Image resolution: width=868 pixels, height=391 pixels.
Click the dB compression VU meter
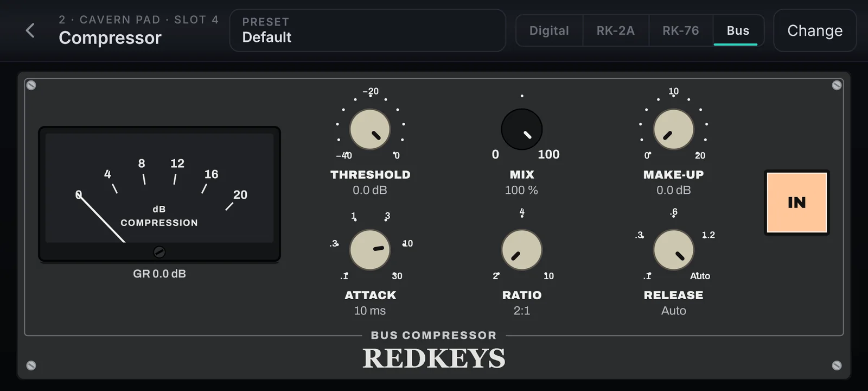159,194
